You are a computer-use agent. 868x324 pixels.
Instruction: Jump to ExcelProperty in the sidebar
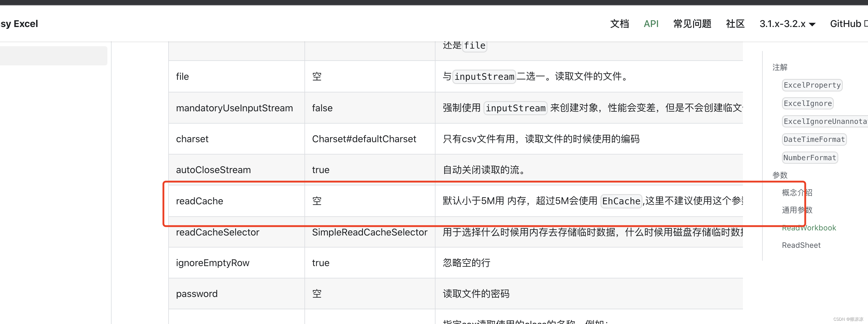[x=812, y=85]
